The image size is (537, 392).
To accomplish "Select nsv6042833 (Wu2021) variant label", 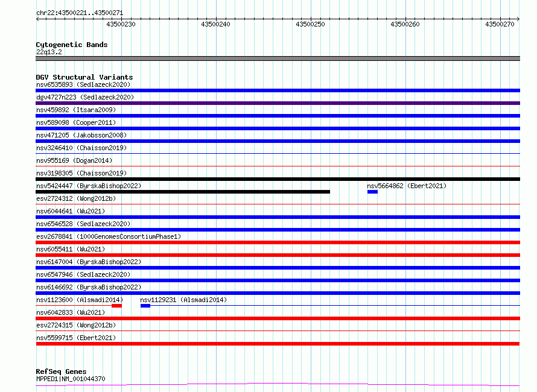I will (71, 312).
